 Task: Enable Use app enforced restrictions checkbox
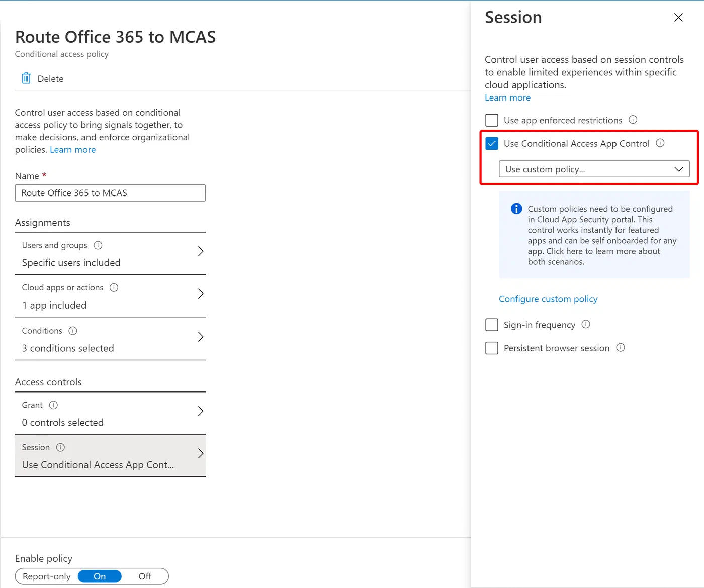(x=492, y=120)
